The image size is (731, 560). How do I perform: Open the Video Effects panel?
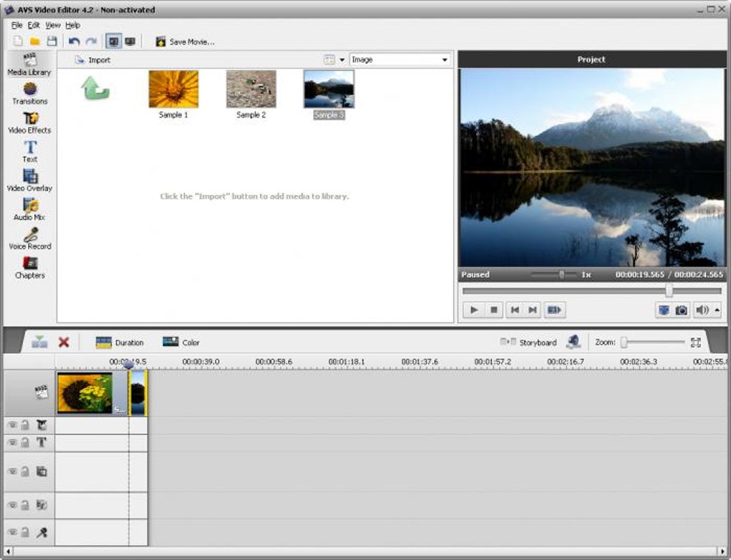click(x=29, y=122)
